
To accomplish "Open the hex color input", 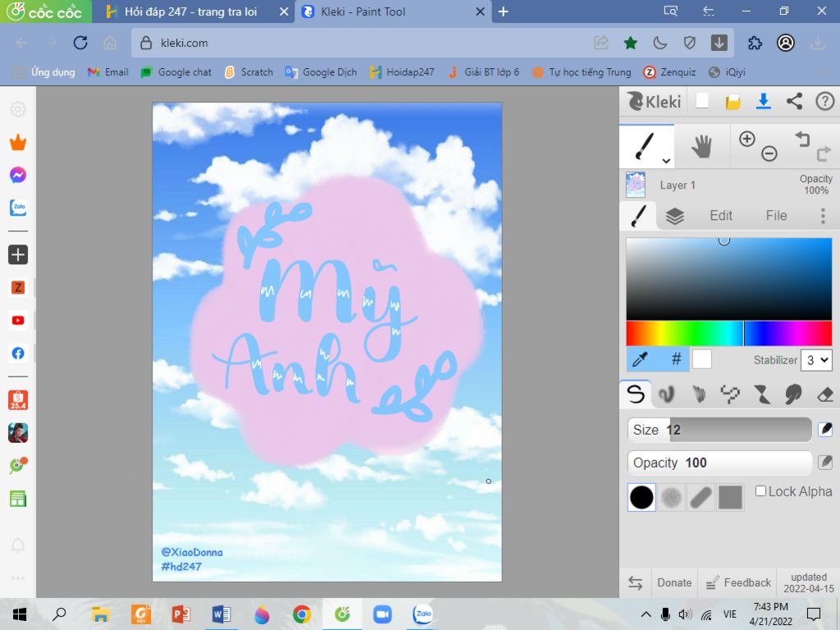I will click(676, 359).
